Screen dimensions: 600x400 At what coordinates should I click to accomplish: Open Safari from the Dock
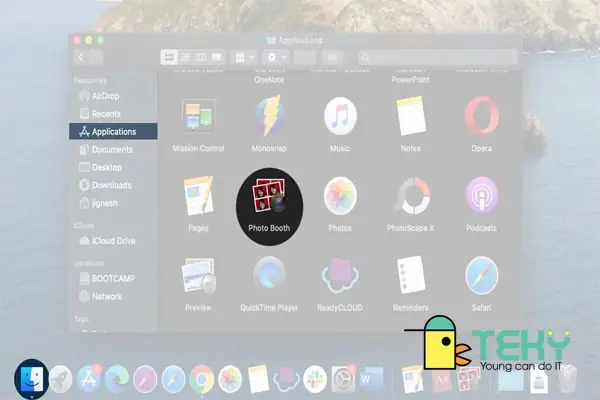[173, 379]
